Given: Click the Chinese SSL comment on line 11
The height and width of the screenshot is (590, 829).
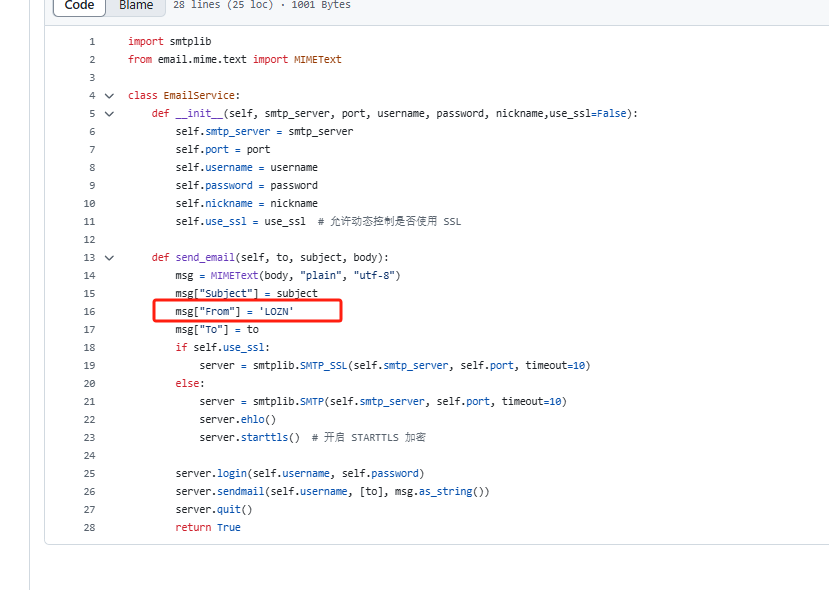Looking at the screenshot, I should point(389,221).
